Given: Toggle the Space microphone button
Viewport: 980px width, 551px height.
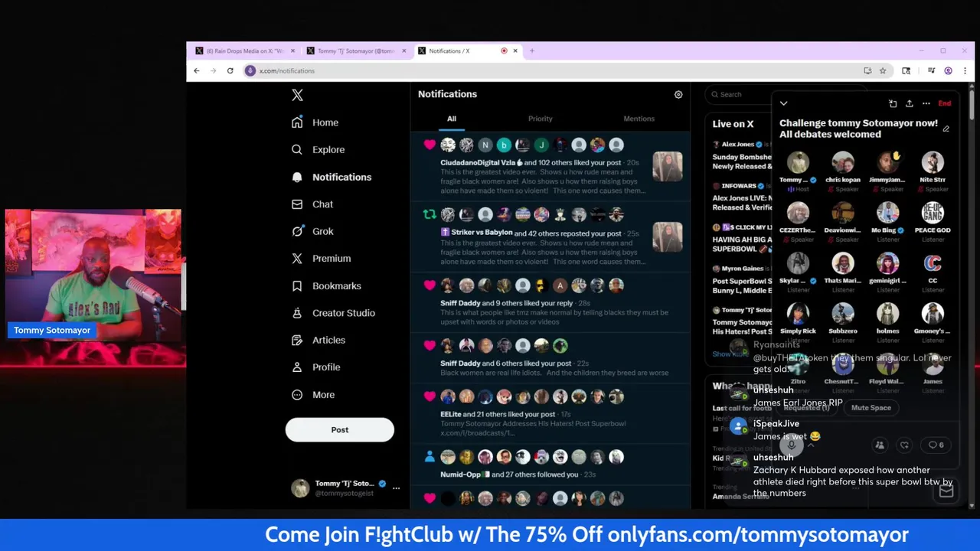Looking at the screenshot, I should 792,445.
